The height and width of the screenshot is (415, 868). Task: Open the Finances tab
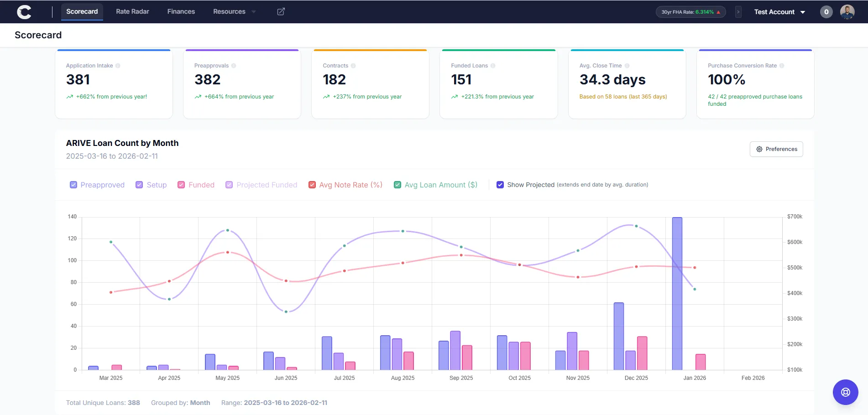pyautogui.click(x=181, y=11)
